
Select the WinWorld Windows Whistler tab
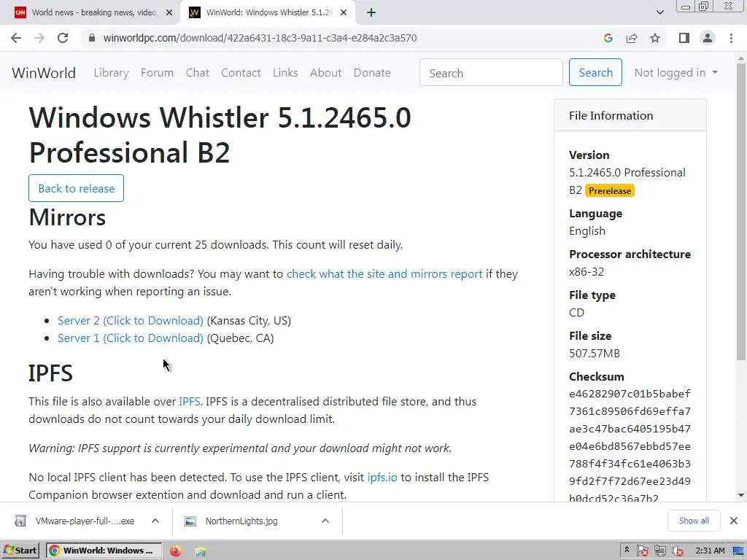(x=267, y=12)
